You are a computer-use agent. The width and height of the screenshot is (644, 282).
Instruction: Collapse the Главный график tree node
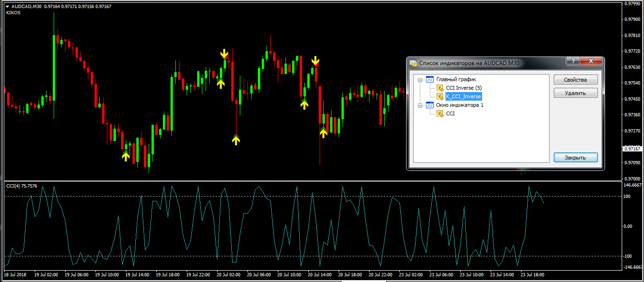pos(420,80)
